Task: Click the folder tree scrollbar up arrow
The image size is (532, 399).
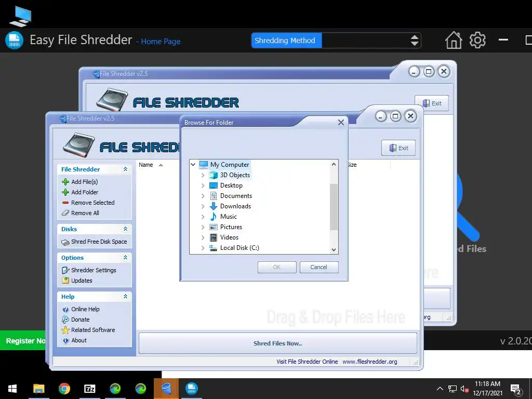Action: point(334,164)
